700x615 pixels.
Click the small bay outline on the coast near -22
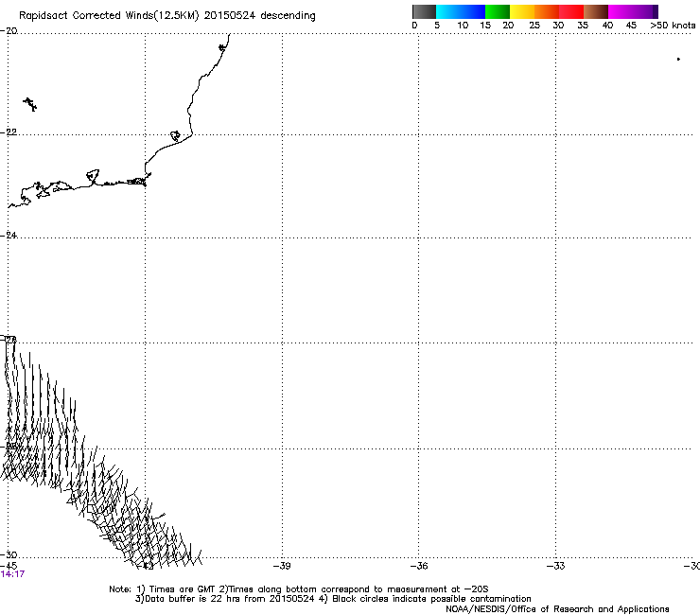click(x=175, y=135)
